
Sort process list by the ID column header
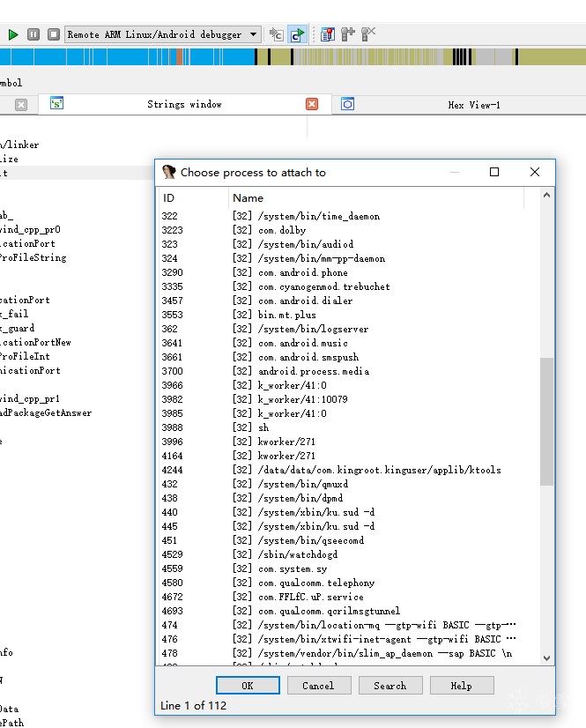[x=194, y=198]
